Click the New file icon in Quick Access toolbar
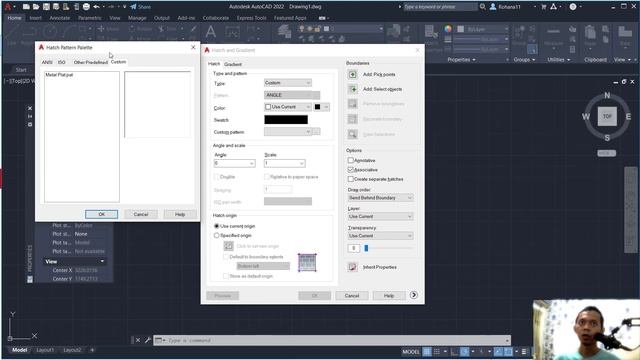This screenshot has height=360, width=640. pos(26,7)
